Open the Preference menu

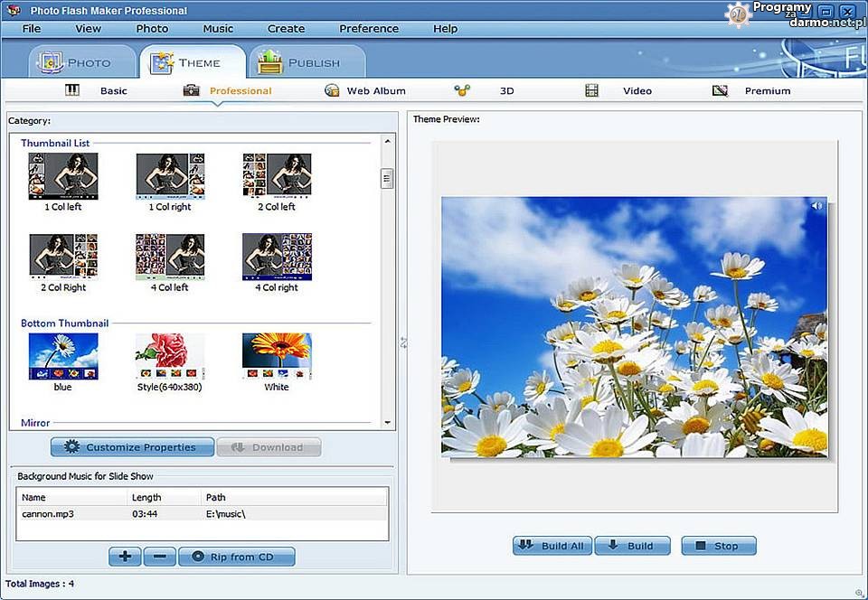coord(369,28)
